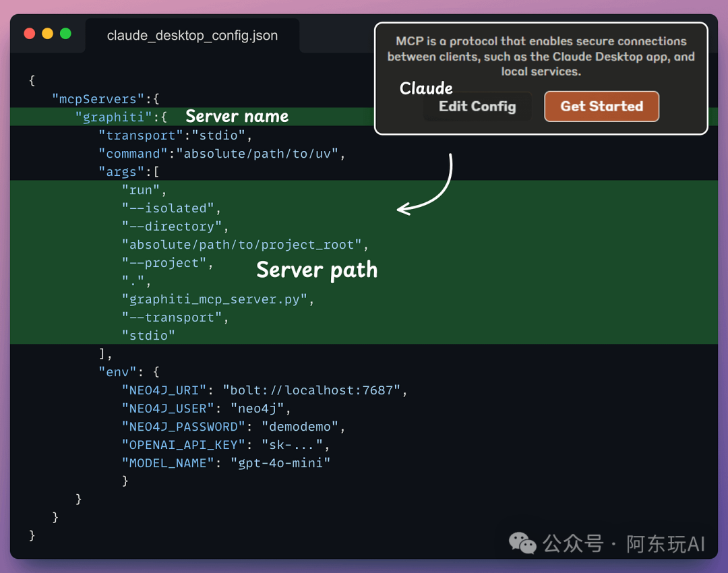Click the "sk-..." API key value
This screenshot has height=573, width=728.
click(292, 445)
